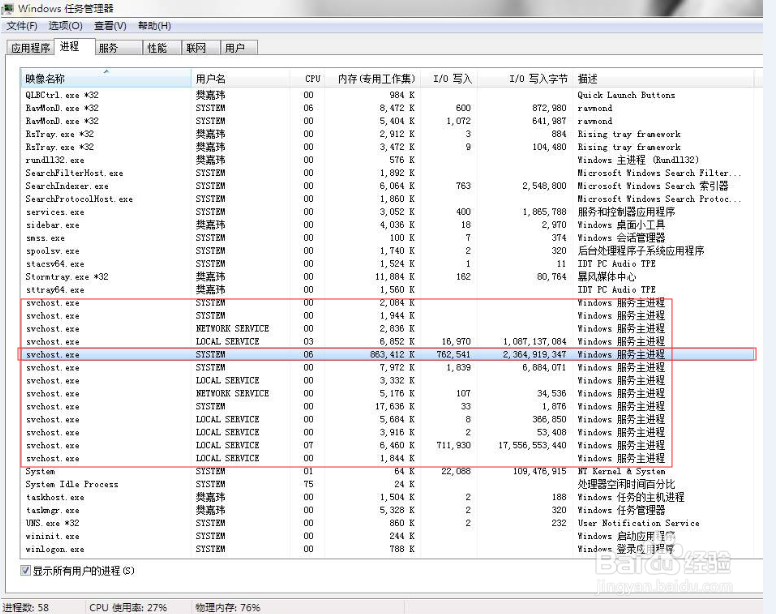Select the taskhost.exe process
The image size is (776, 614).
click(387, 497)
